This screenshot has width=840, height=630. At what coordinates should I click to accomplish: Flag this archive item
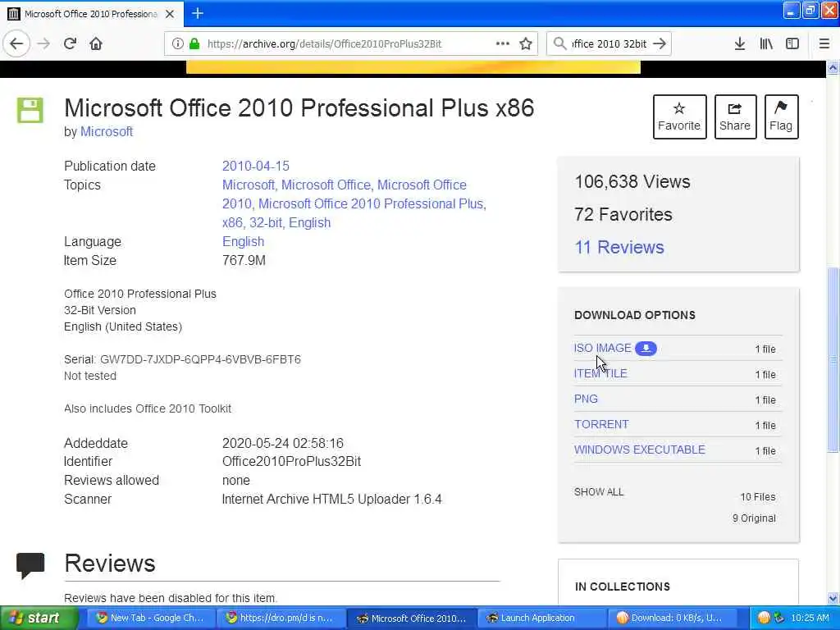tap(781, 116)
